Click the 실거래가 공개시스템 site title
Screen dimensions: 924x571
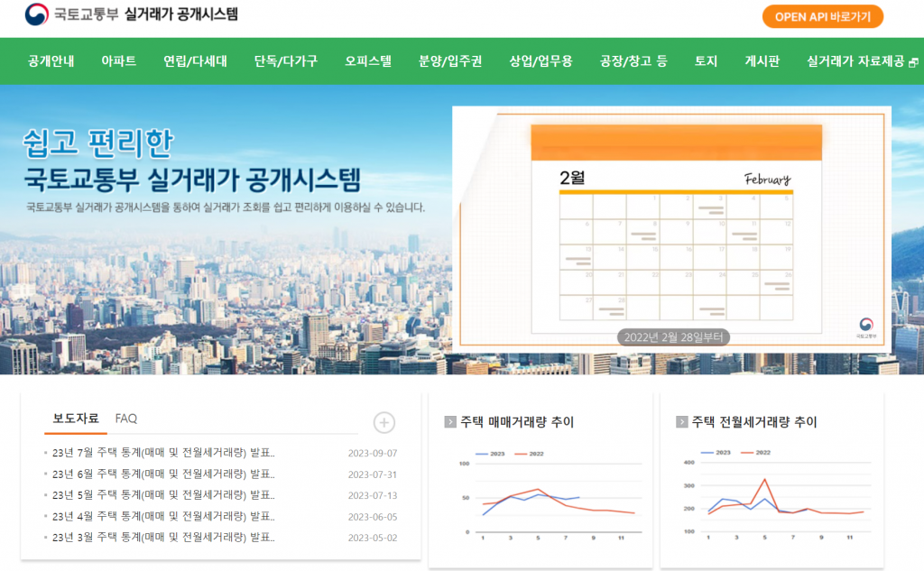[180, 14]
